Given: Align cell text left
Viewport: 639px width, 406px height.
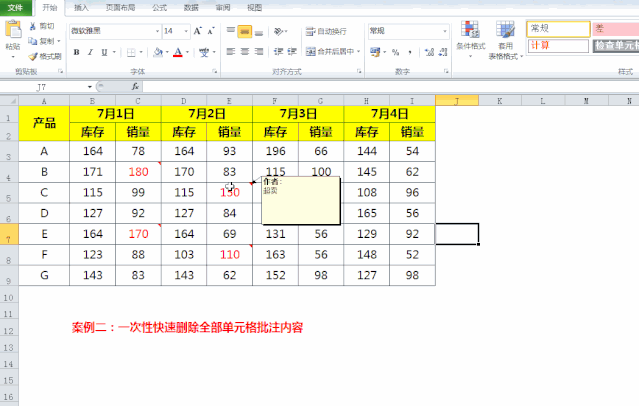Looking at the screenshot, I should coord(231,52).
